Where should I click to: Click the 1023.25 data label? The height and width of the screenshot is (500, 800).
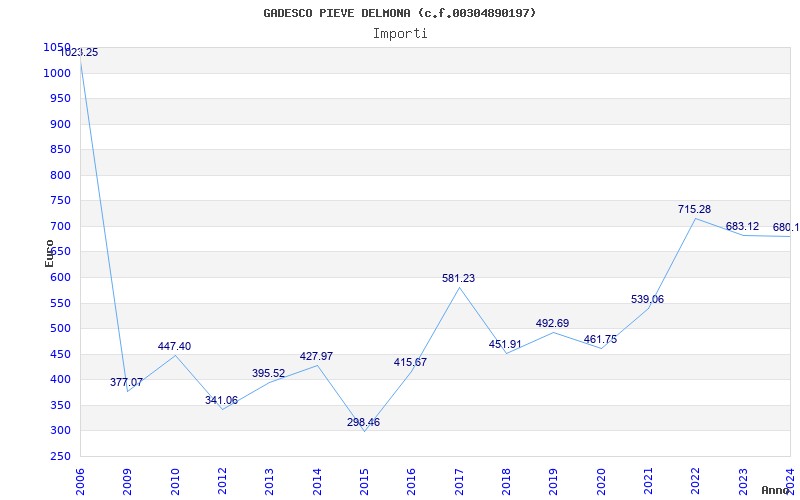[79, 53]
